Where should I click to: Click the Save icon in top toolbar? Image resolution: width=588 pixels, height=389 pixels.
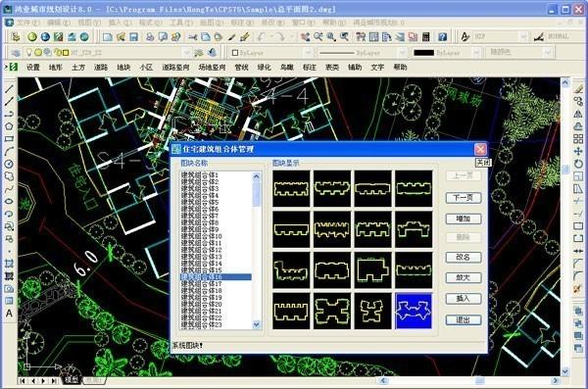coord(133,37)
